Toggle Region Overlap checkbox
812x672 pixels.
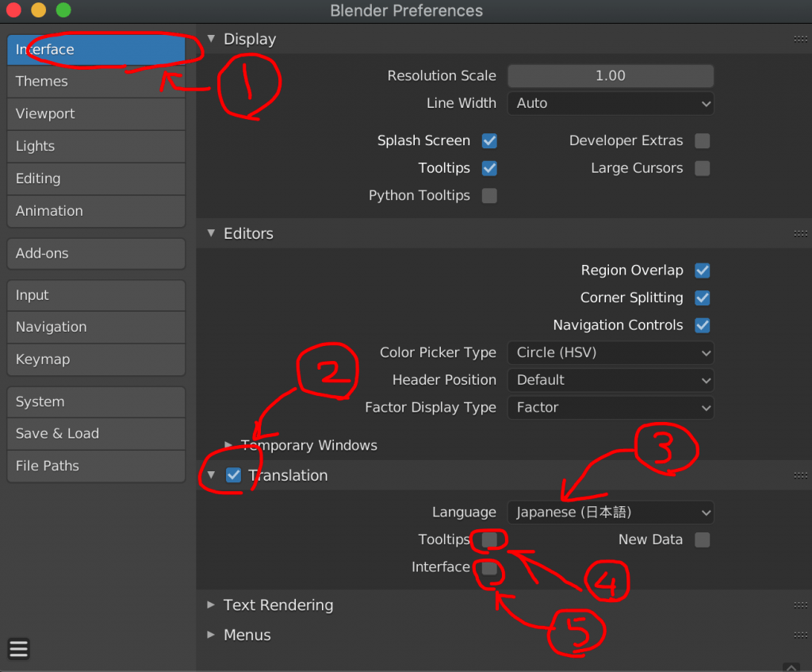click(x=703, y=271)
